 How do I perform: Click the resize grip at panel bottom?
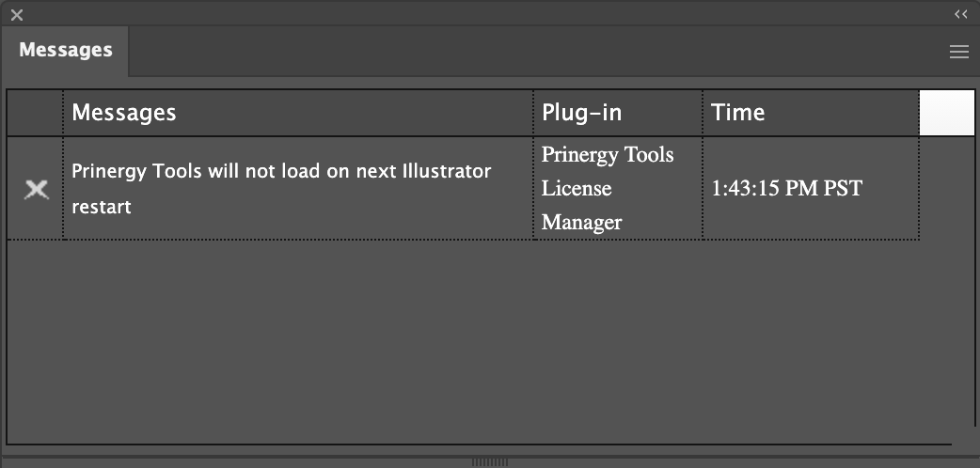pyautogui.click(x=489, y=461)
